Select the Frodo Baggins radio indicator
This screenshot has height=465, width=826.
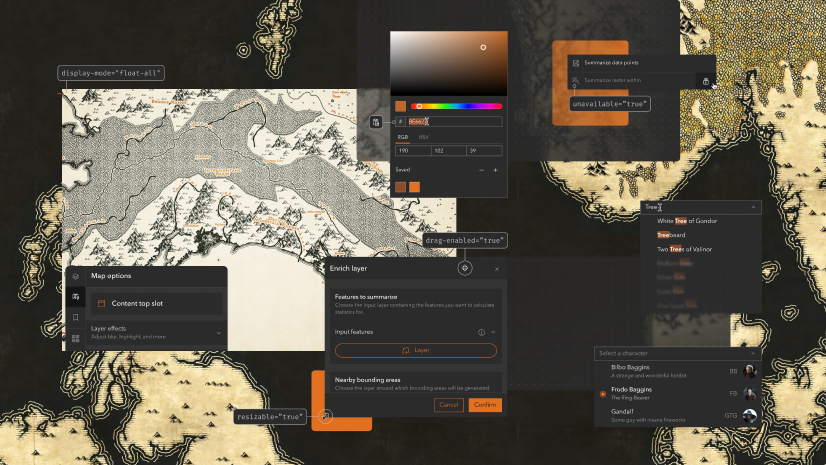[603, 393]
